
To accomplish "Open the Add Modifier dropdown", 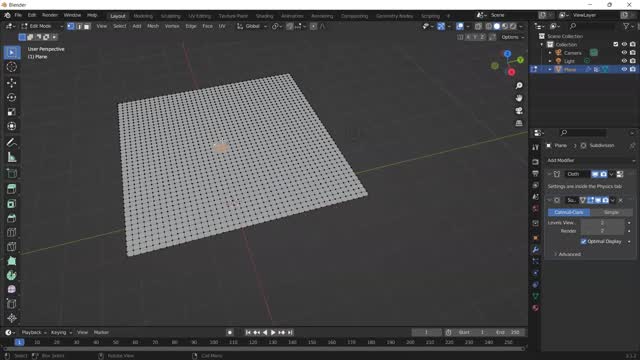I will (x=591, y=160).
